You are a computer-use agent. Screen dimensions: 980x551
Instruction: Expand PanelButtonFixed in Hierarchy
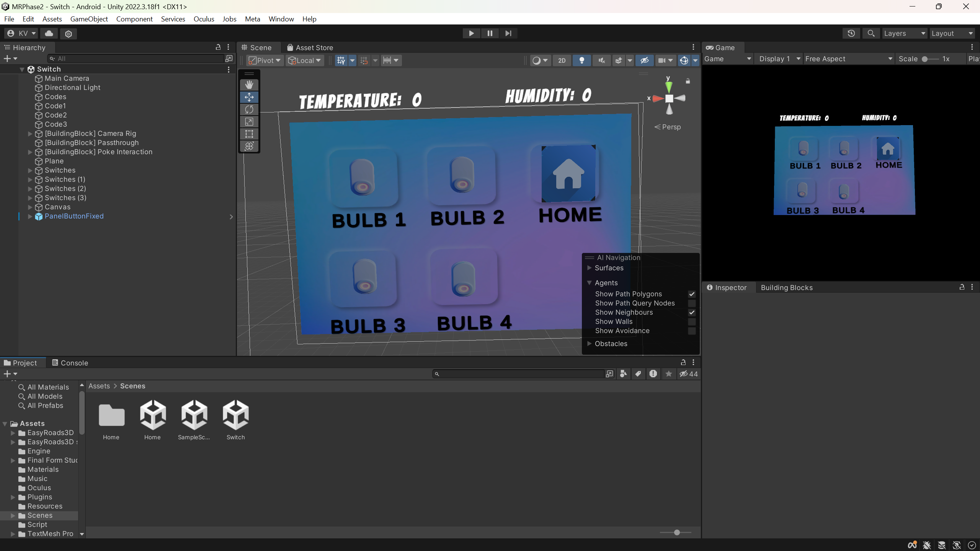(x=30, y=216)
